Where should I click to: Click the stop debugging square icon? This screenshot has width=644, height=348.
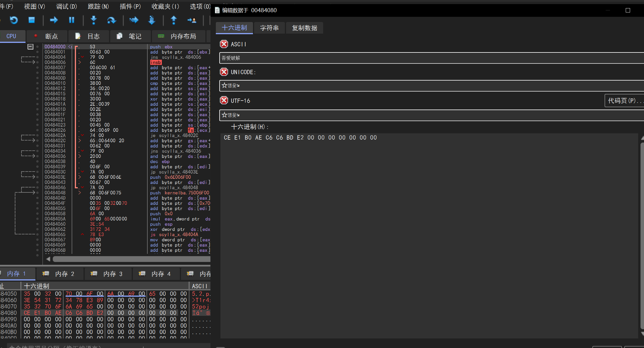point(32,20)
